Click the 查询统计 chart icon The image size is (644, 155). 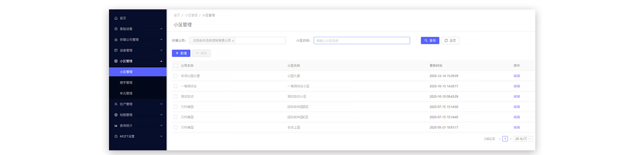click(116, 126)
